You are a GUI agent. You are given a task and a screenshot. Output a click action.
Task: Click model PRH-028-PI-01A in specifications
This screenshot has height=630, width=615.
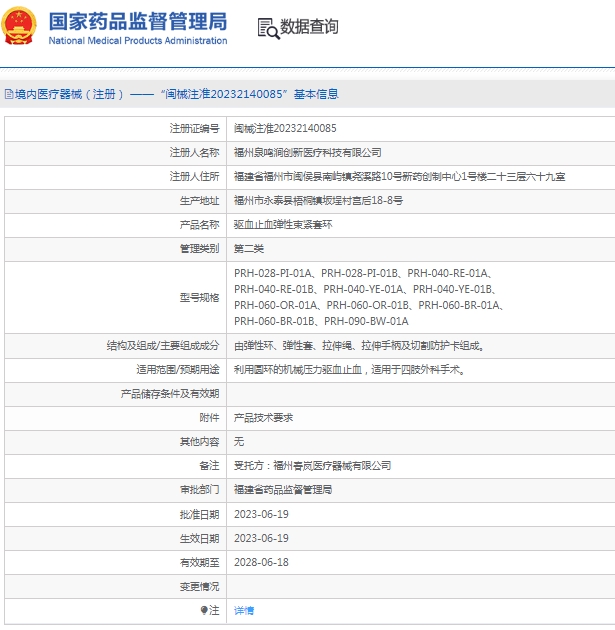273,273
